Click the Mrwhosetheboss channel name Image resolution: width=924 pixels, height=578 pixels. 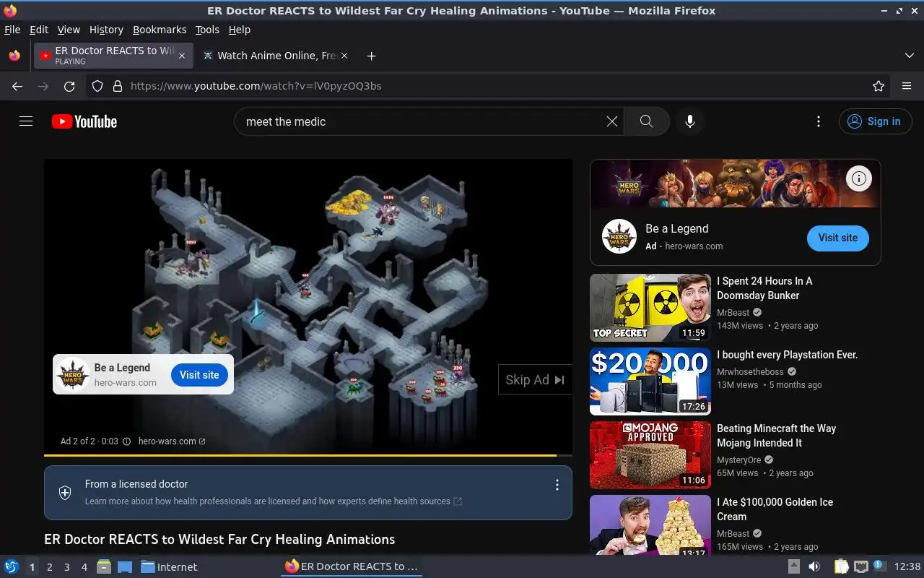coord(750,372)
